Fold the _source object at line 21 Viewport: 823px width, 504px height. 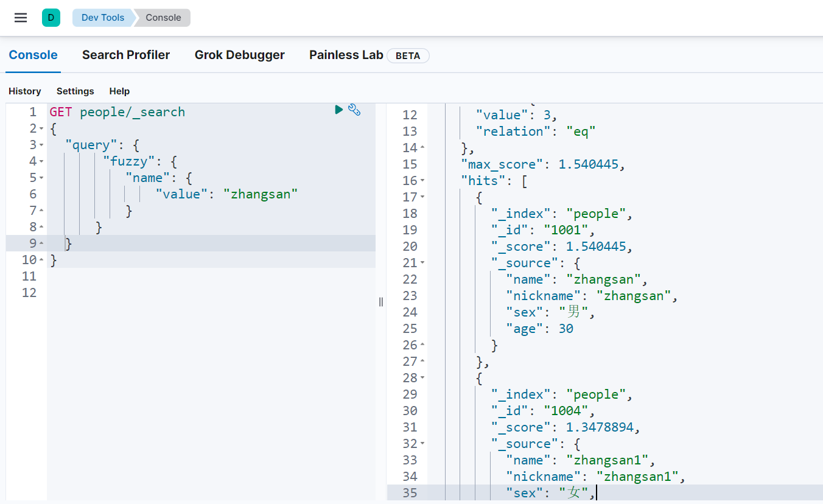point(422,263)
